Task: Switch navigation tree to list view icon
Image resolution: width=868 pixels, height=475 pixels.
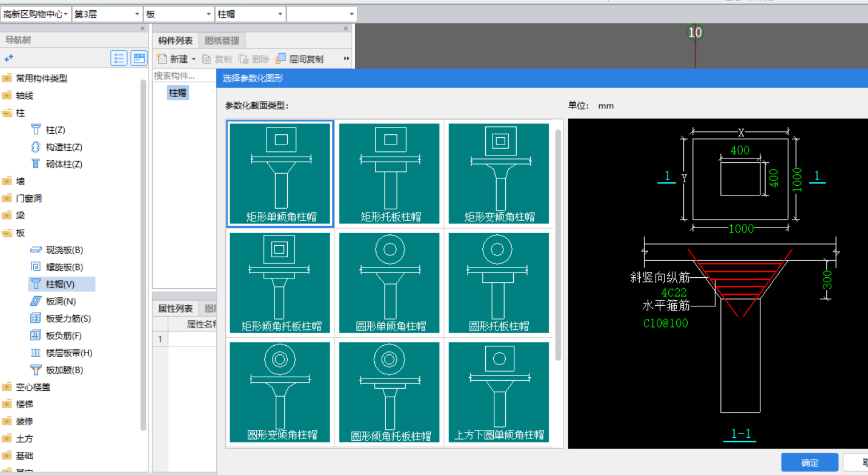Action: pyautogui.click(x=118, y=58)
